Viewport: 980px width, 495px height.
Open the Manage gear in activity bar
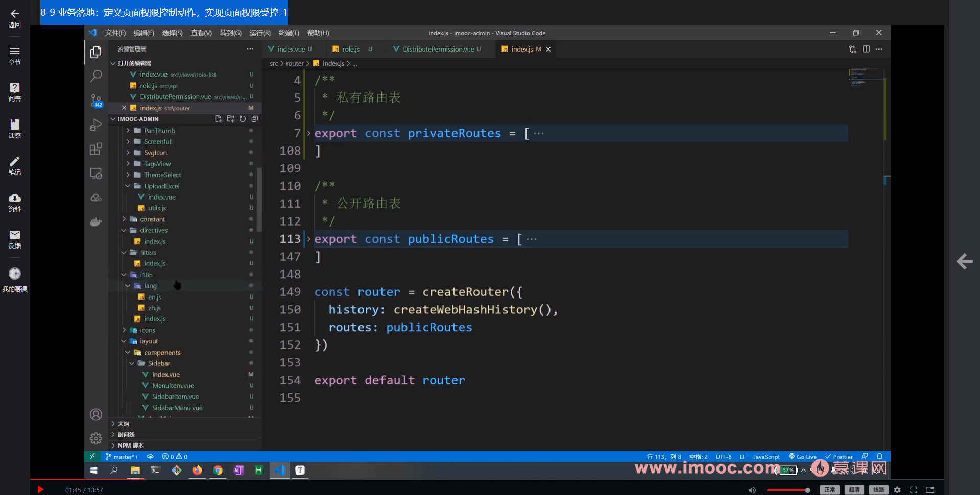pyautogui.click(x=96, y=438)
